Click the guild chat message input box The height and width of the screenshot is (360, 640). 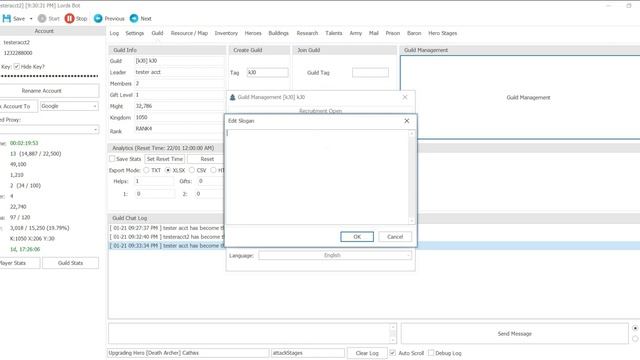(x=249, y=333)
